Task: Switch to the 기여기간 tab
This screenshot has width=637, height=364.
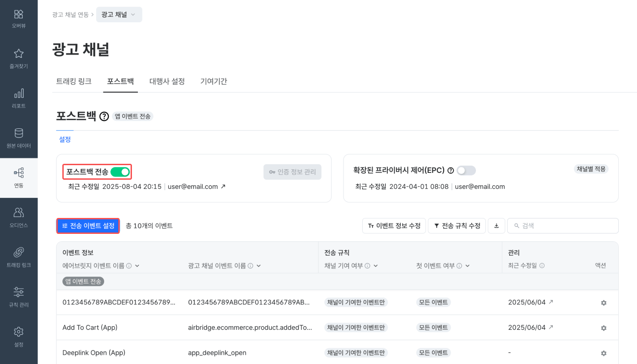Action: tap(213, 81)
